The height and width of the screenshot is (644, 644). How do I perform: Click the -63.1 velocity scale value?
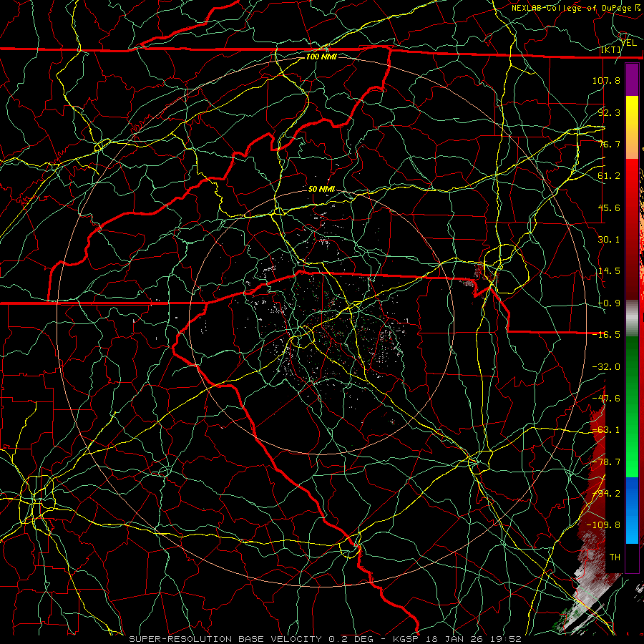point(606,430)
